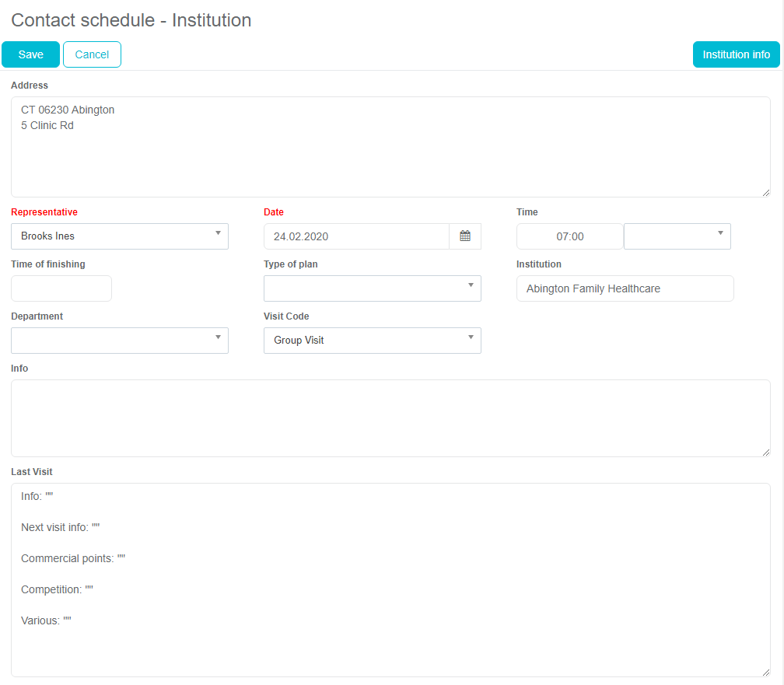Click the Date field showing 24.02.2020
The width and height of the screenshot is (784, 685).
(356, 236)
